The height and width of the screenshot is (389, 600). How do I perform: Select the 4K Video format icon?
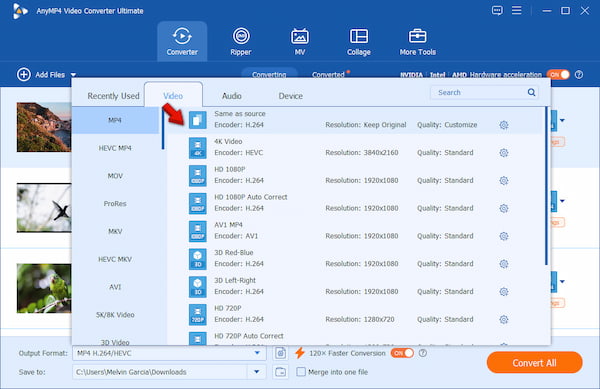tap(197, 148)
